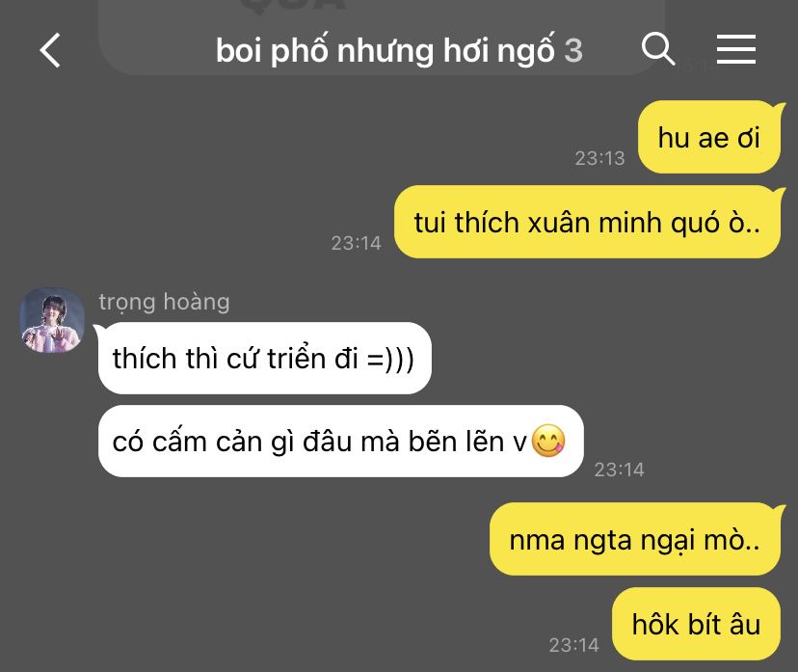Image resolution: width=798 pixels, height=672 pixels.
Task: Tap the sender name 'trọng hoàng'
Action: pyautogui.click(x=164, y=302)
